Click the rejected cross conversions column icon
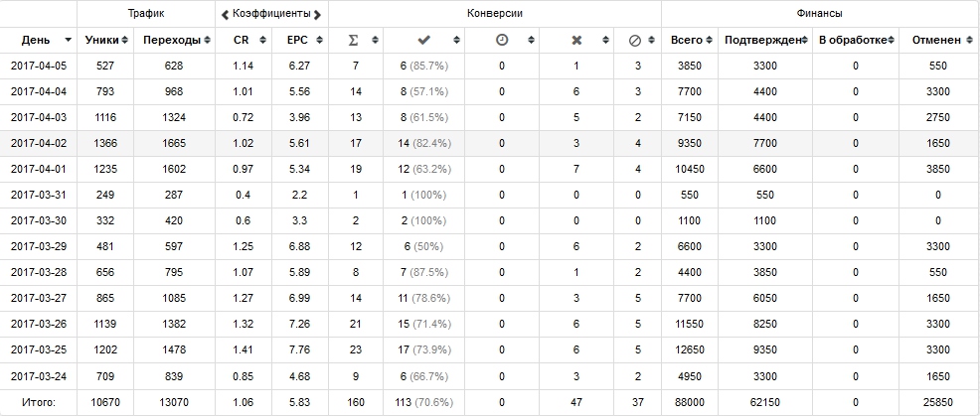Screen dimensions: 980x416 (x=576, y=40)
